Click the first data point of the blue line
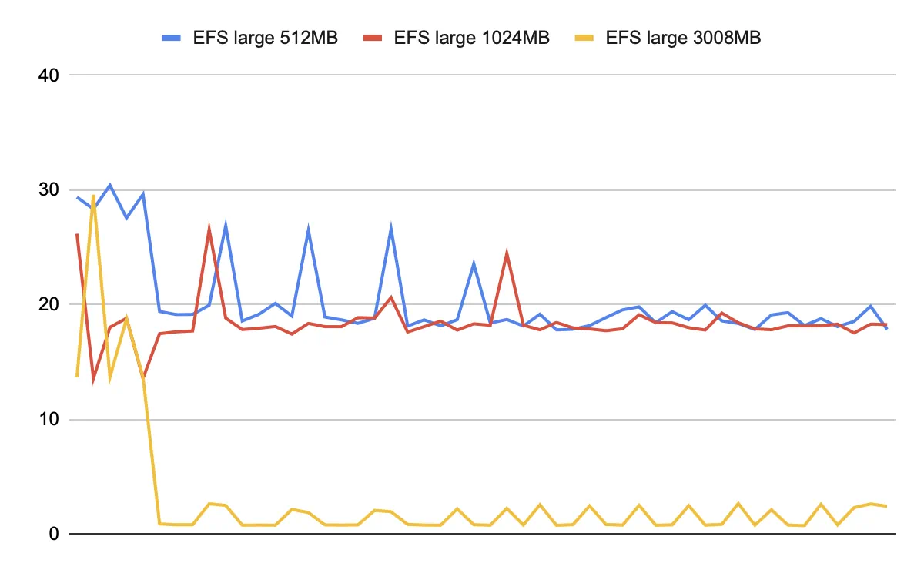 (x=77, y=197)
